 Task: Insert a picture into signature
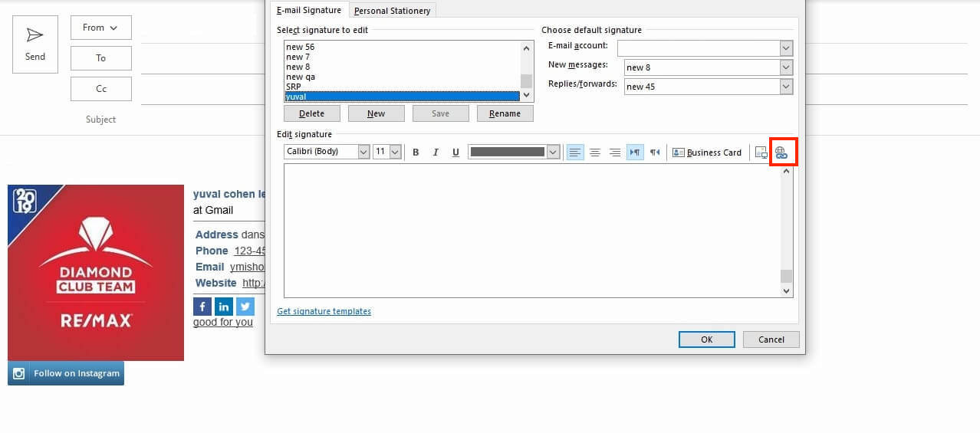pyautogui.click(x=761, y=153)
